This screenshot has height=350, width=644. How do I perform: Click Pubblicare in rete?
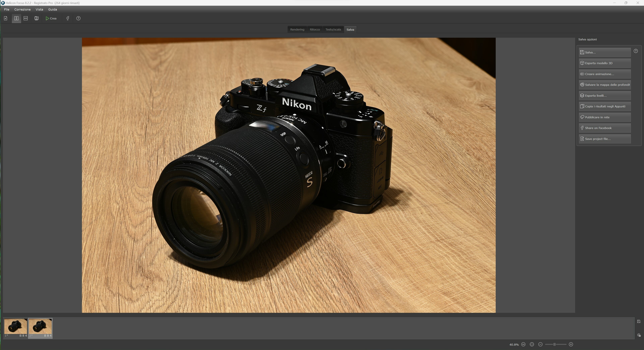604,117
